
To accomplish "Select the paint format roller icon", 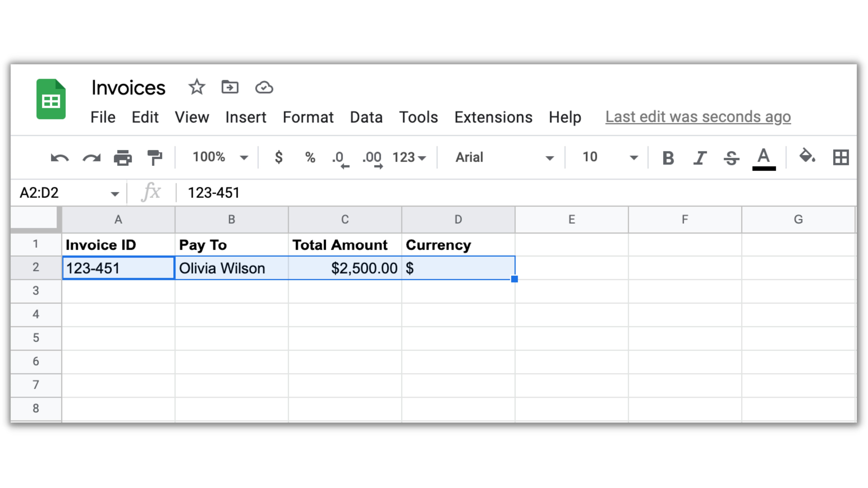I will pos(155,158).
